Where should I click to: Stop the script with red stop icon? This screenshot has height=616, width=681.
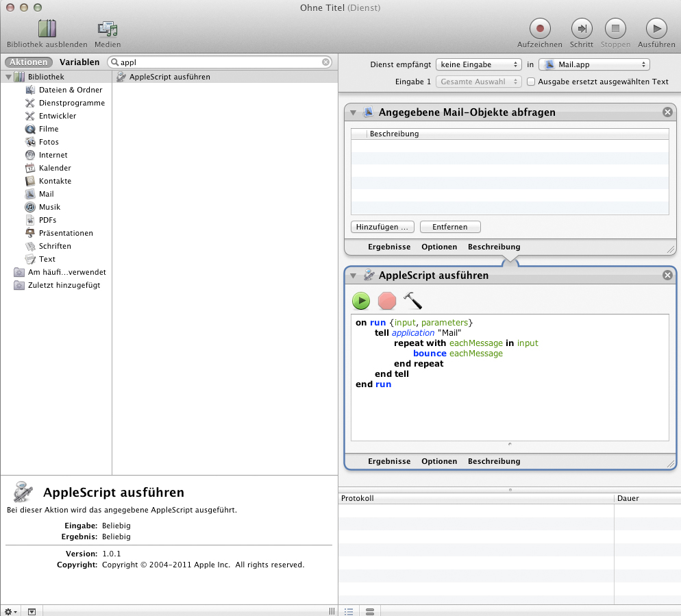(x=386, y=301)
